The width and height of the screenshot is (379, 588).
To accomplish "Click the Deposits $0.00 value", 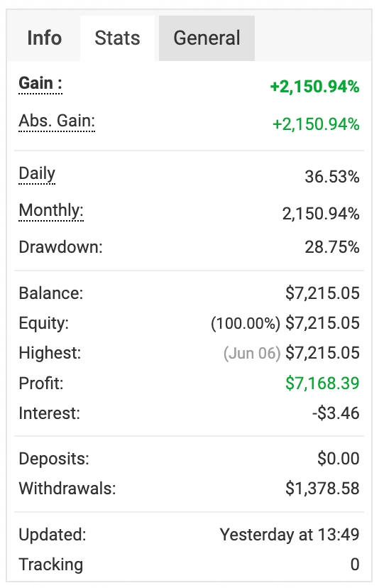I will tap(339, 458).
